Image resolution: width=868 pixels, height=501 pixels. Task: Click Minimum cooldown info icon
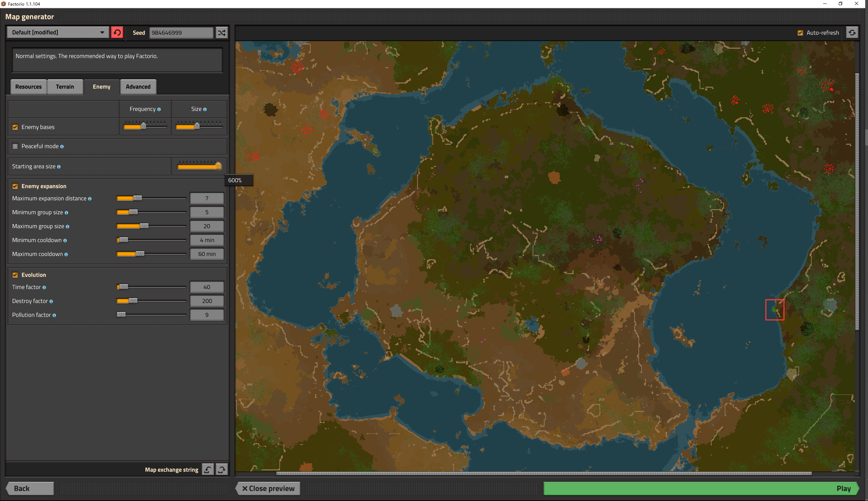65,240
